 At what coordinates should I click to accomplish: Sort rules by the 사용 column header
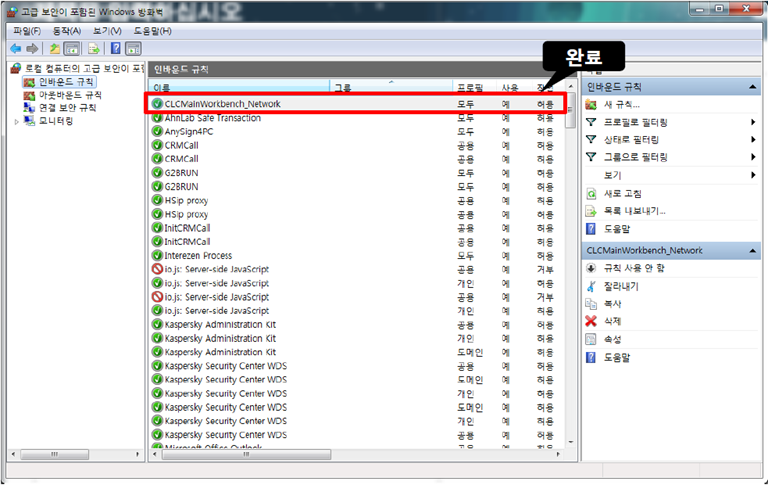point(513,87)
